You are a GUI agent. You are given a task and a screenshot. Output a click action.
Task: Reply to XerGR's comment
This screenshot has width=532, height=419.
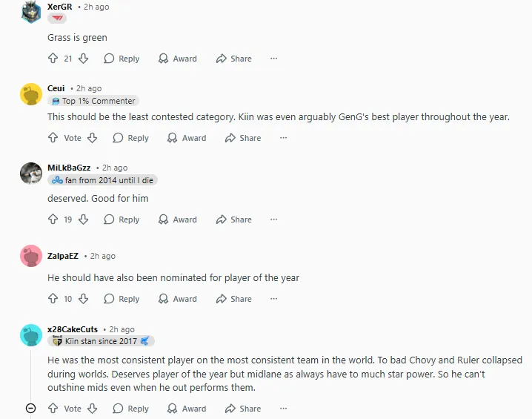click(x=122, y=59)
